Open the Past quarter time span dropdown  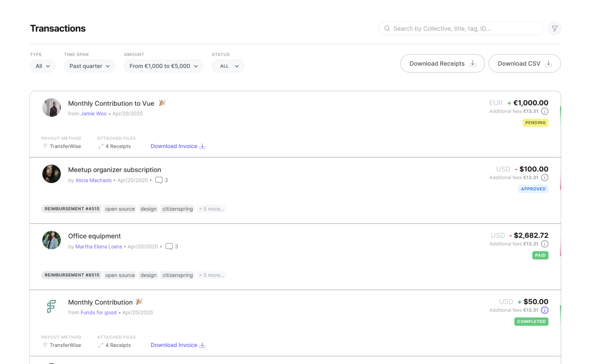89,66
